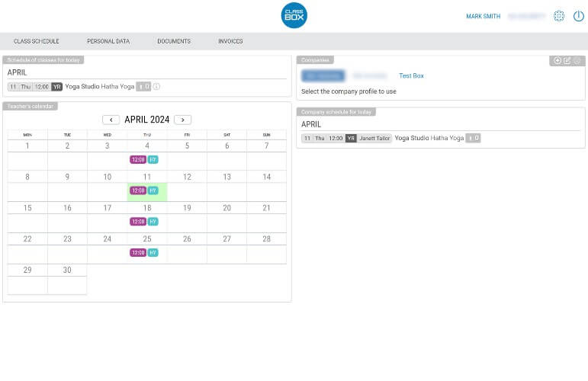Click the Mark Smith user name
This screenshot has width=588, height=381.
pos(483,16)
